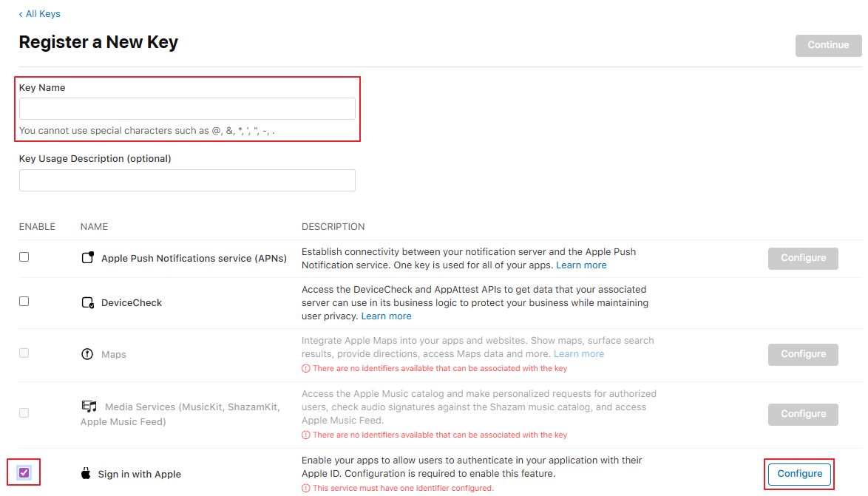Configure Sign in with Apple

(799, 474)
